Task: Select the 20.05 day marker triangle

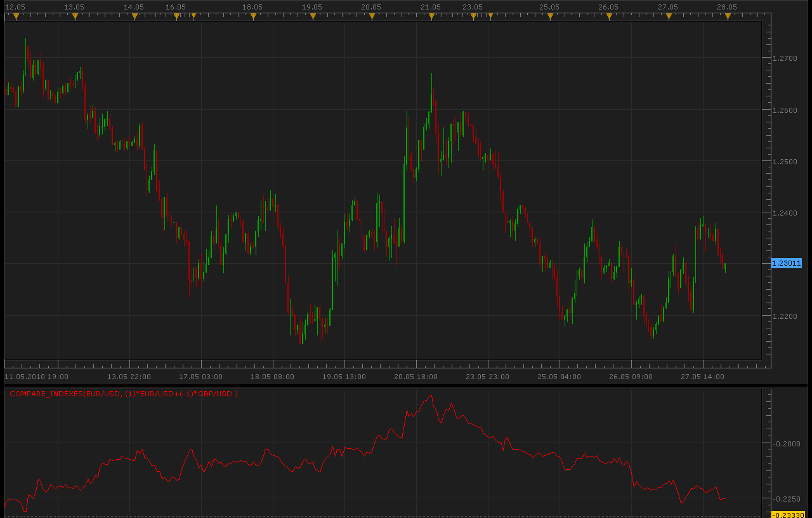Action: click(x=372, y=16)
